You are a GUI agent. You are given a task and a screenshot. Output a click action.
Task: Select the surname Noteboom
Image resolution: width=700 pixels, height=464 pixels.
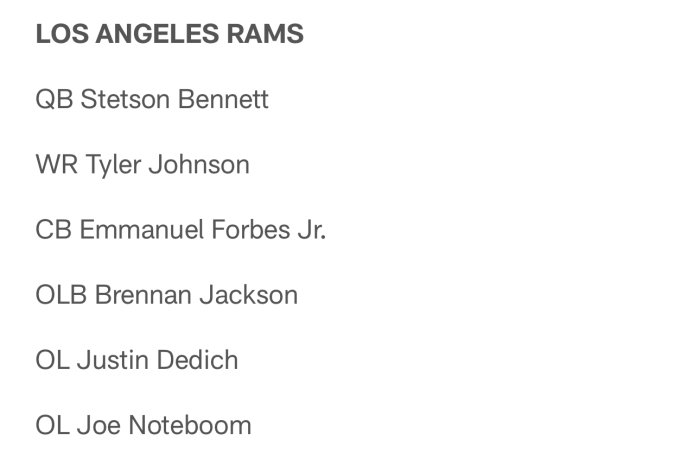[190, 425]
